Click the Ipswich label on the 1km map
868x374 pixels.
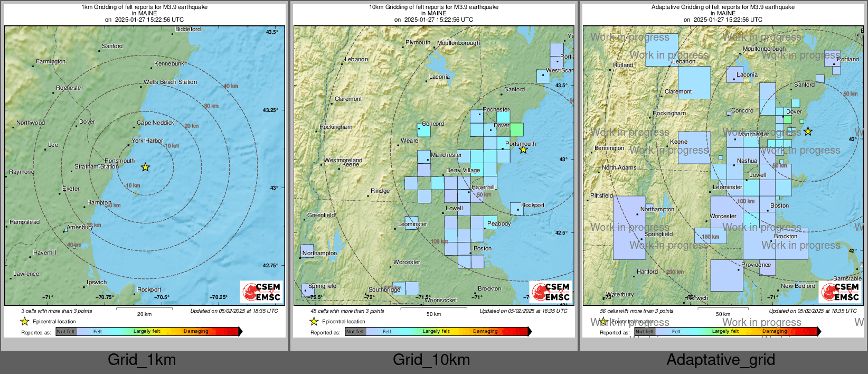(97, 282)
